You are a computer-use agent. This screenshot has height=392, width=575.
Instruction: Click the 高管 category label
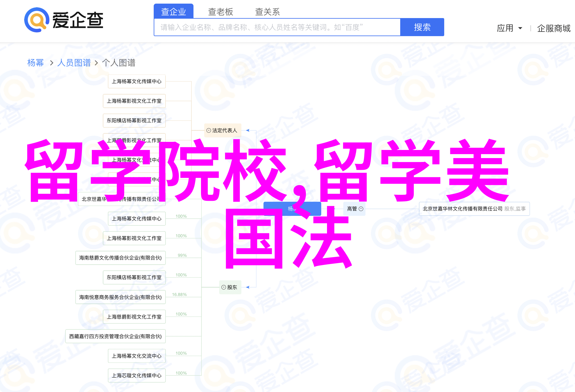coord(352,209)
